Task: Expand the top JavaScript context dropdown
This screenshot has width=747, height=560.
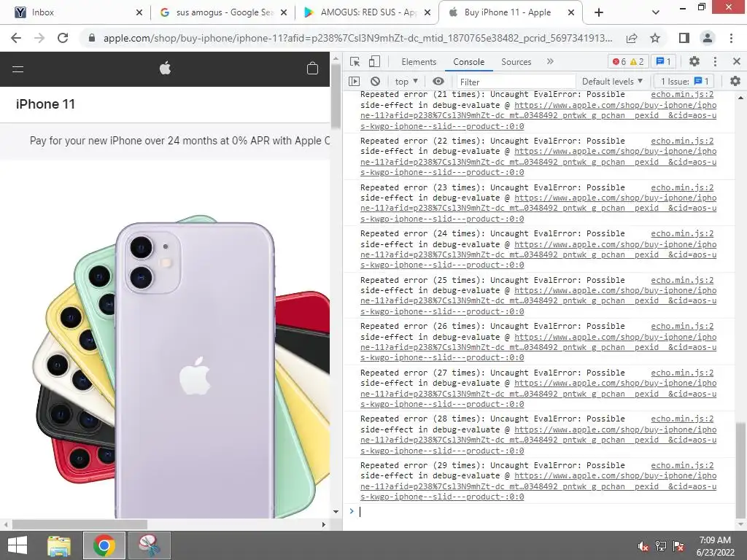Action: click(x=406, y=82)
